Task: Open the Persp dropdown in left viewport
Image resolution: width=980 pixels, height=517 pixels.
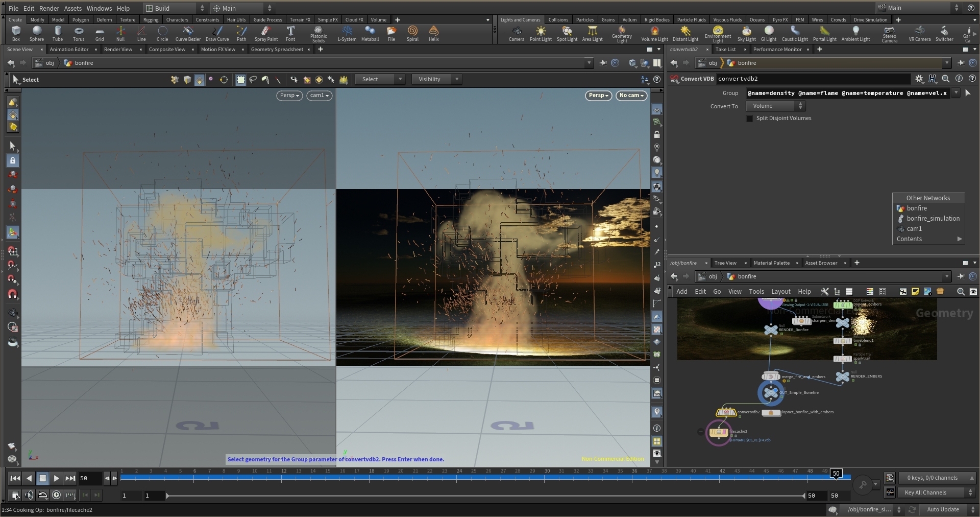Action: pos(289,96)
